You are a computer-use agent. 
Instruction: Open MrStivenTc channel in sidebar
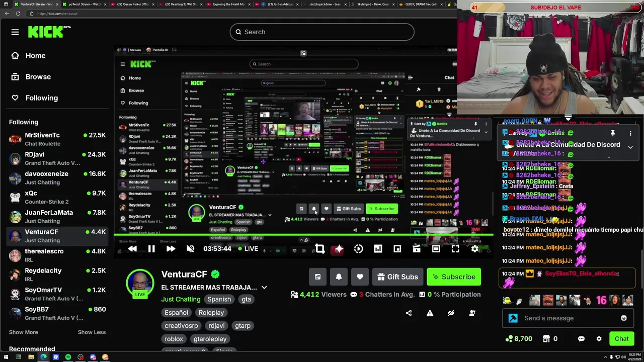pos(57,139)
